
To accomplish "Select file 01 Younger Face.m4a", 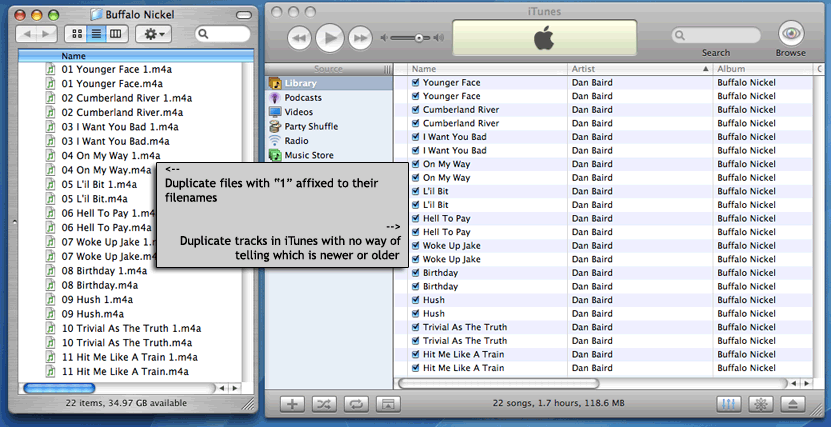I will (112, 84).
